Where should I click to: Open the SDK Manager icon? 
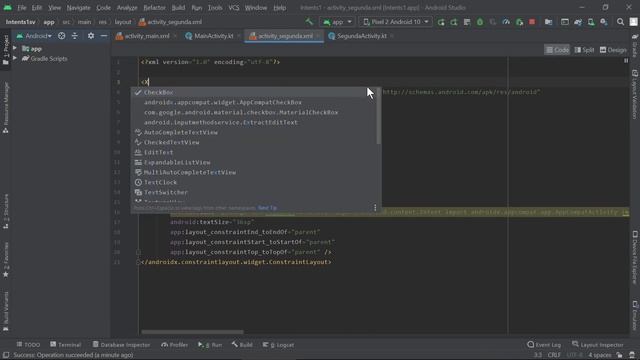coord(604,22)
